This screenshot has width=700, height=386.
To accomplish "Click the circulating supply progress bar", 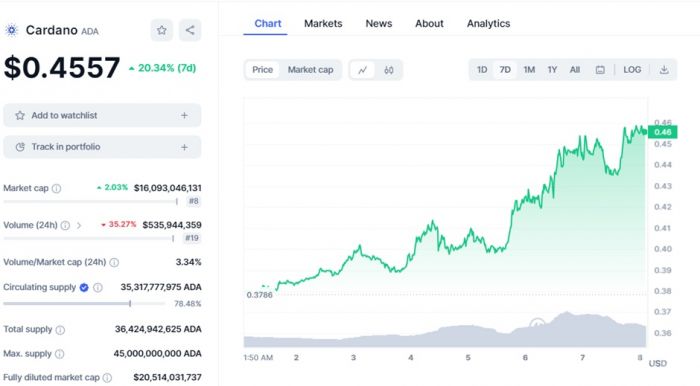I will [x=84, y=304].
